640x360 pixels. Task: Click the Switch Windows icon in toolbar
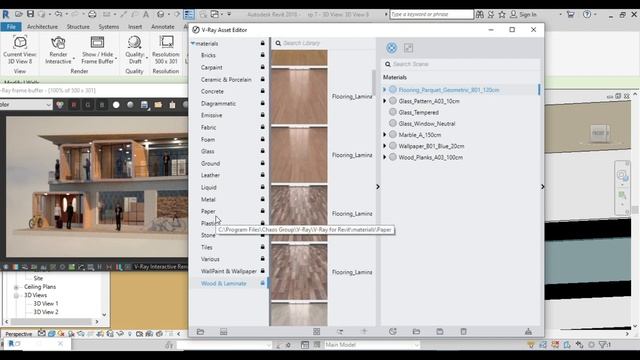(215, 14)
